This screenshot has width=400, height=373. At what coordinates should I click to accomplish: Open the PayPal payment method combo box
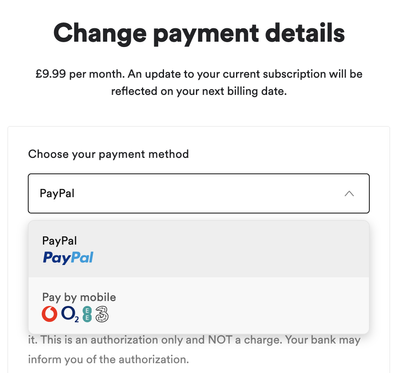(x=199, y=193)
